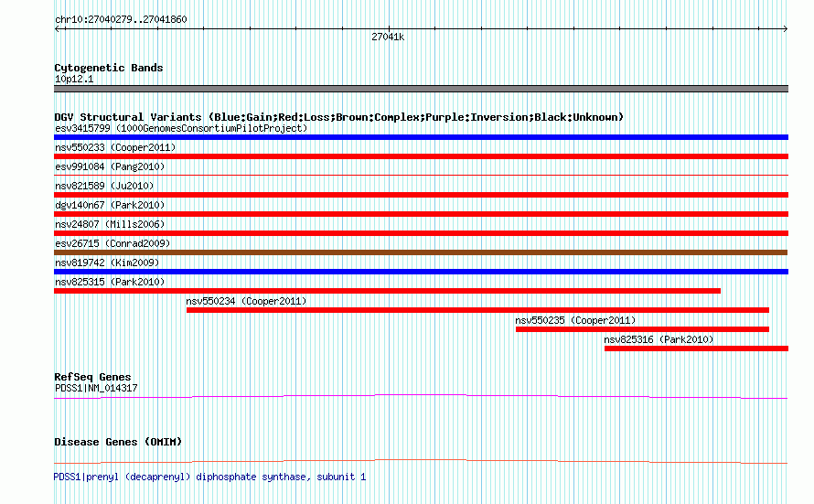Click the gray 10p12.1 cytogenetic band bar
The height and width of the screenshot is (504, 814).
tap(421, 89)
